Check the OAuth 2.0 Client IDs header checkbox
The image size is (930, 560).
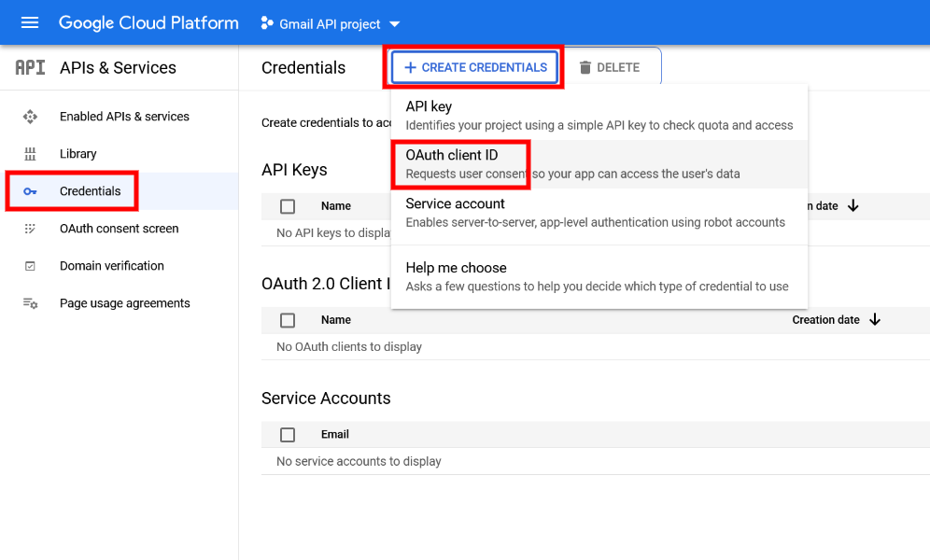288,320
